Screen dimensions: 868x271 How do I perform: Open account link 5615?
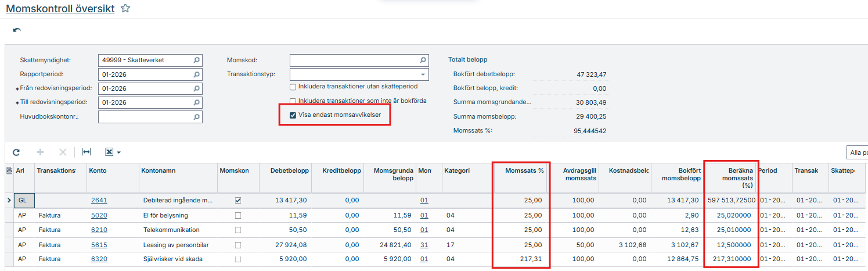pyautogui.click(x=99, y=245)
